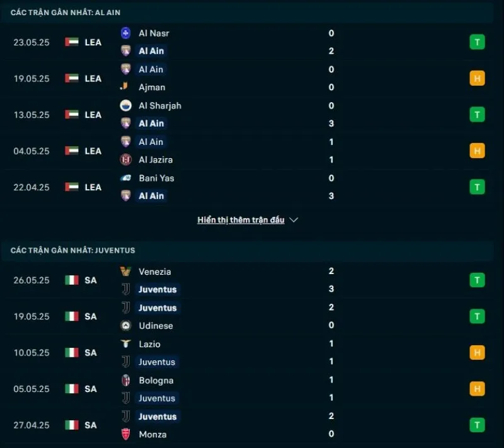This screenshot has height=448, width=504.
Task: Click the Al Nasr club logo
Action: coord(124,33)
